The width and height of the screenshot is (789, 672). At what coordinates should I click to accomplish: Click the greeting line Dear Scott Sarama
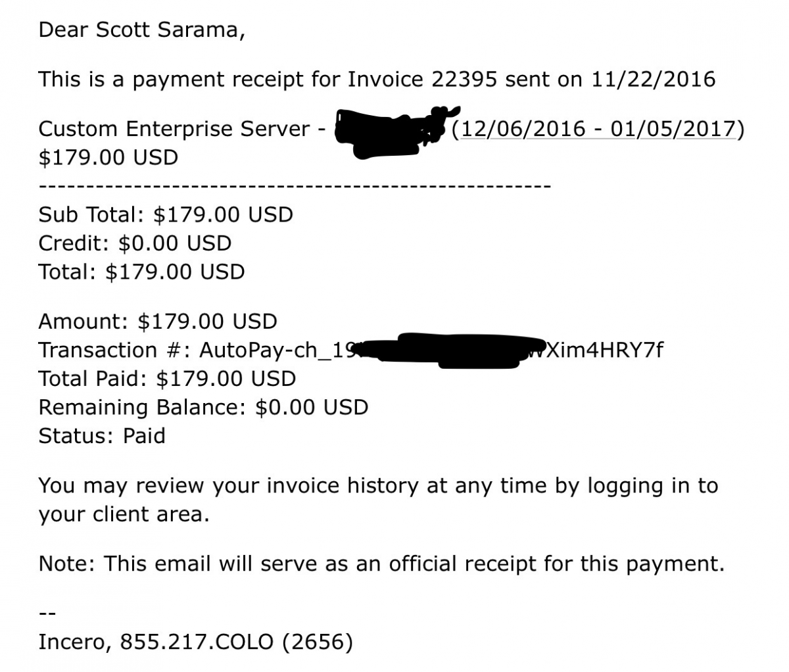pos(142,30)
